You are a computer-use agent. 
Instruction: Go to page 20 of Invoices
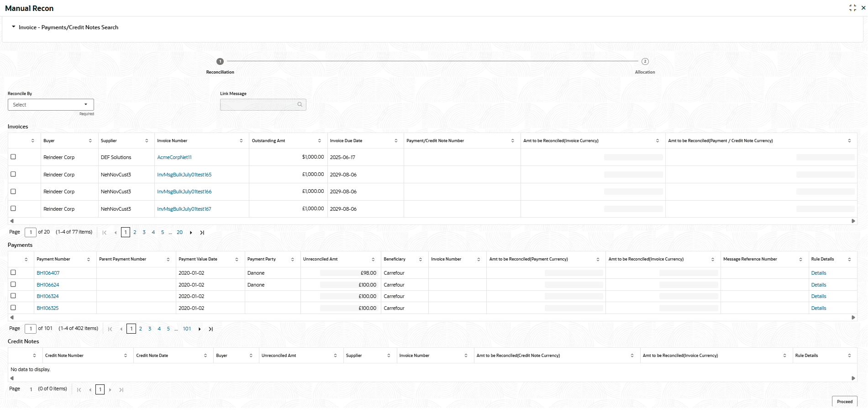pos(179,233)
